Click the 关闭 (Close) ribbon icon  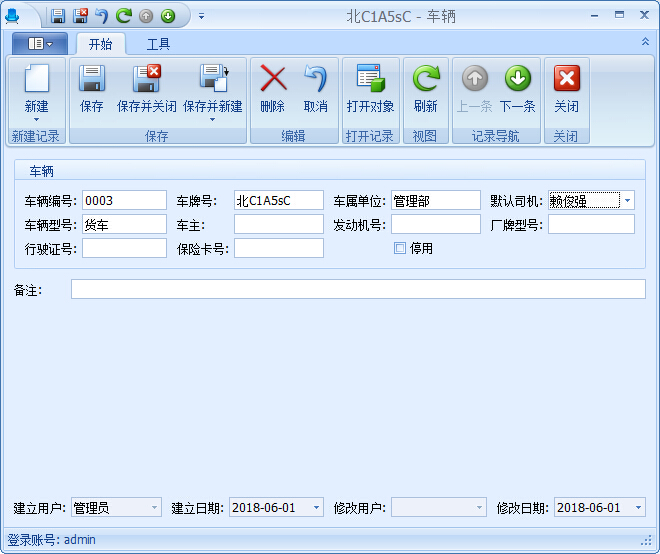pos(566,80)
